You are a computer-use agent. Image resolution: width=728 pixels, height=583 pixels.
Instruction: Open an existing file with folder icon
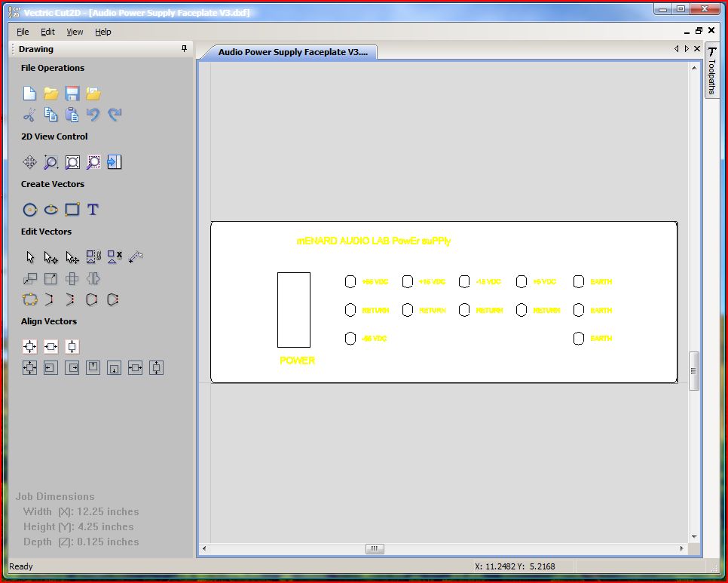(x=50, y=94)
